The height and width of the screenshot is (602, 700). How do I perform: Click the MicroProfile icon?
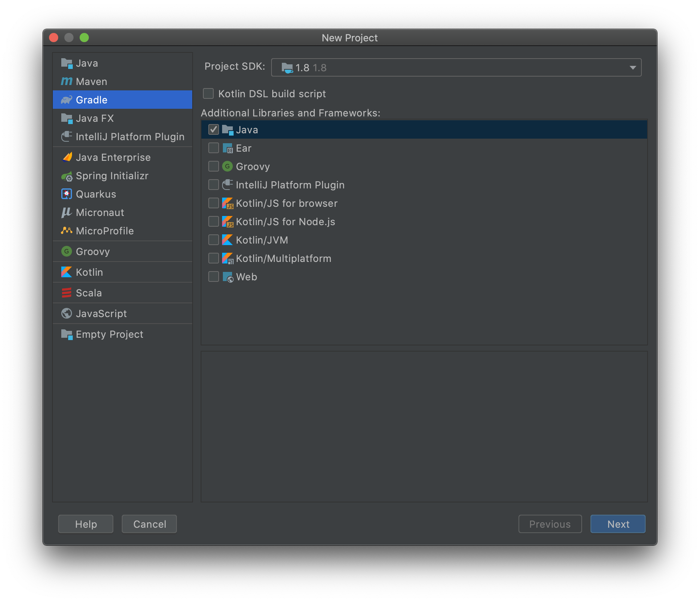(67, 231)
